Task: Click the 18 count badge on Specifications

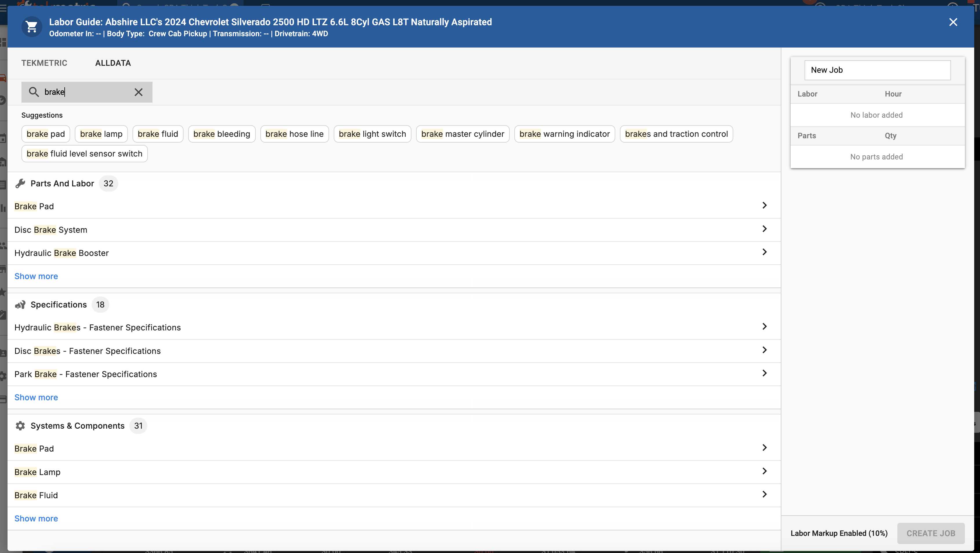Action: coord(100,305)
